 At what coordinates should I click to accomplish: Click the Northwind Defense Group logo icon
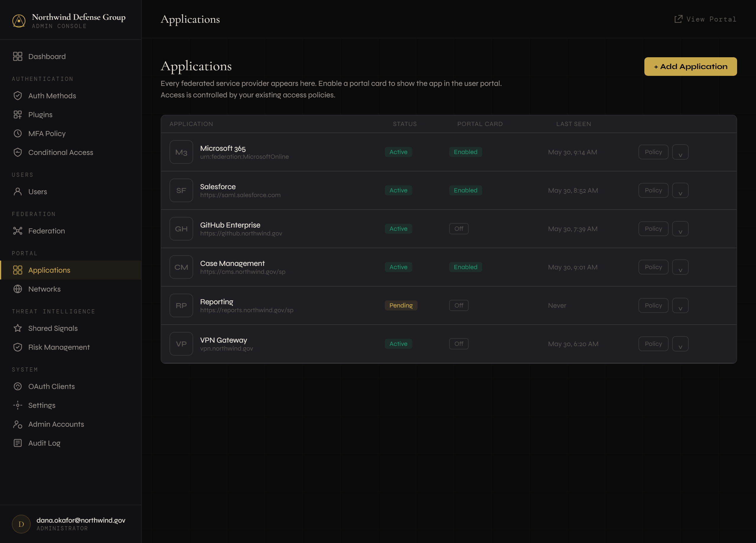(19, 21)
